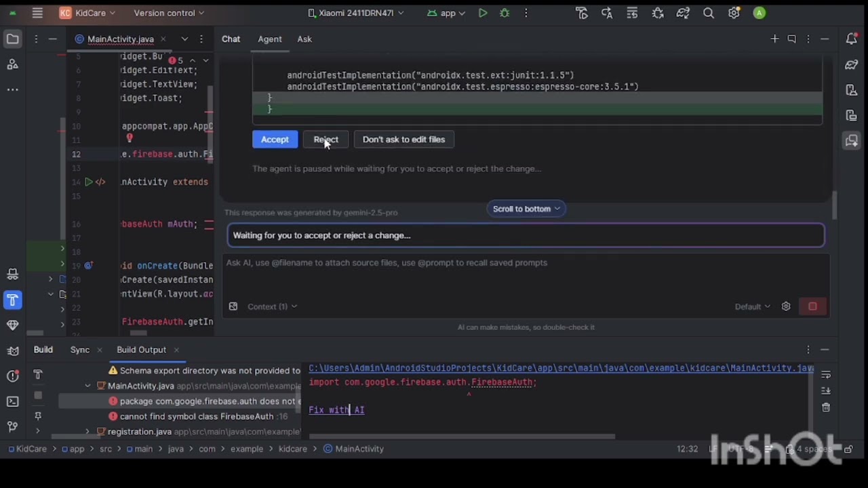
Task: Expand the Context (1) dropdown
Action: tap(271, 306)
